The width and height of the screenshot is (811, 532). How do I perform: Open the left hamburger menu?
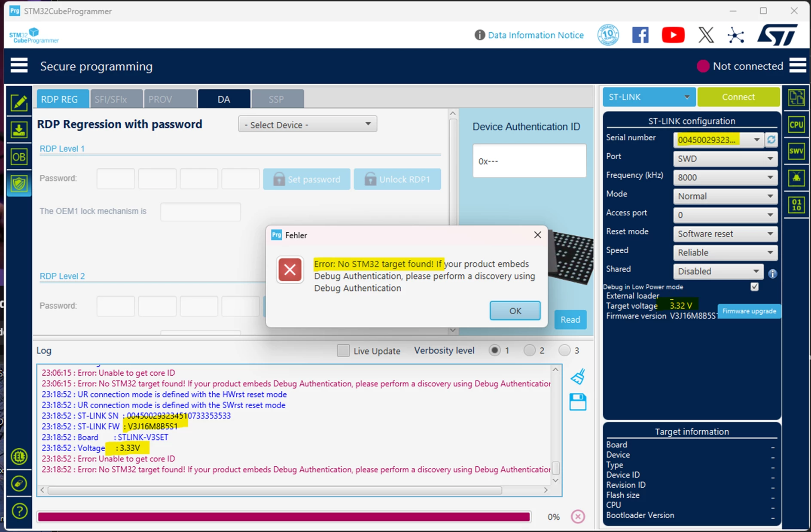coord(19,66)
